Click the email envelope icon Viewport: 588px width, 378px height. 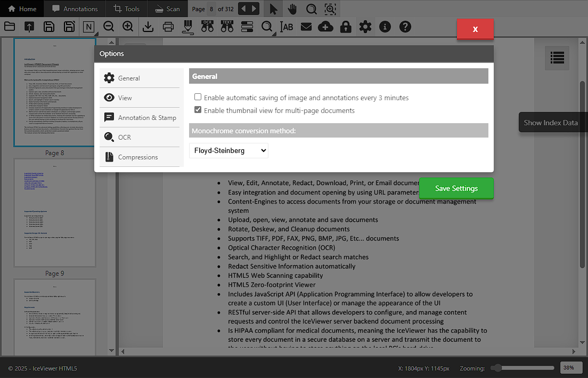306,27
